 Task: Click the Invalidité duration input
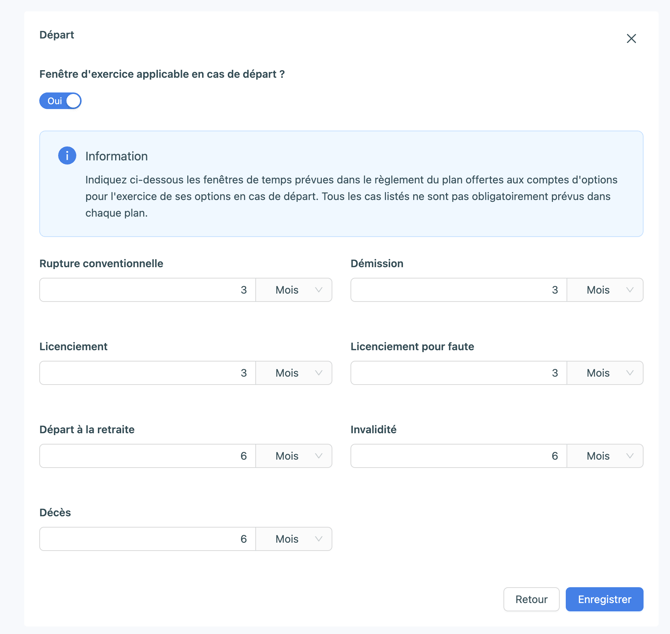[x=458, y=456]
